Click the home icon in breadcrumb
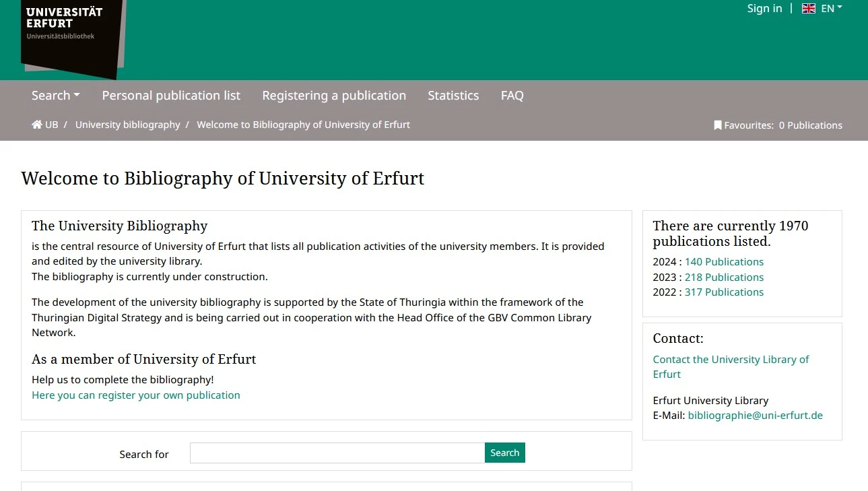 tap(37, 125)
